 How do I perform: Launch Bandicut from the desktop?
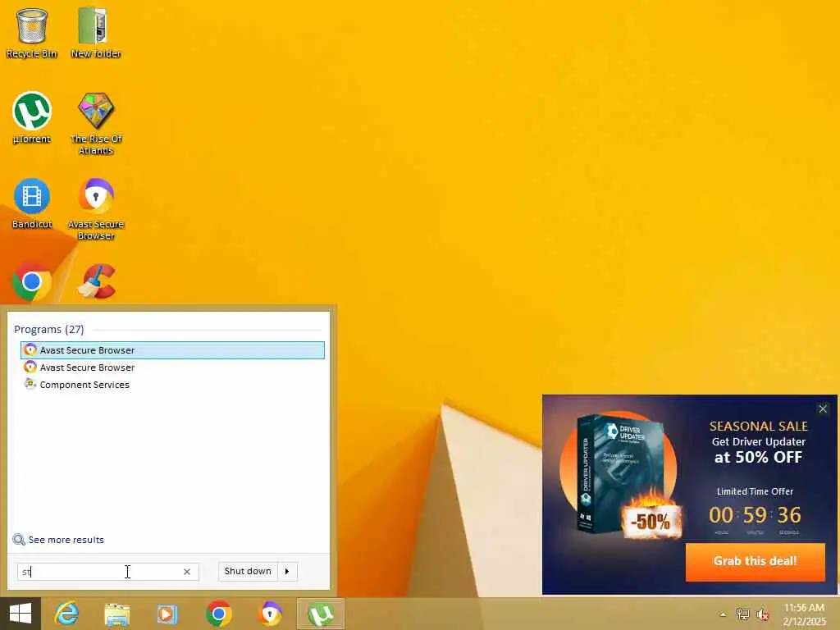pos(32,203)
